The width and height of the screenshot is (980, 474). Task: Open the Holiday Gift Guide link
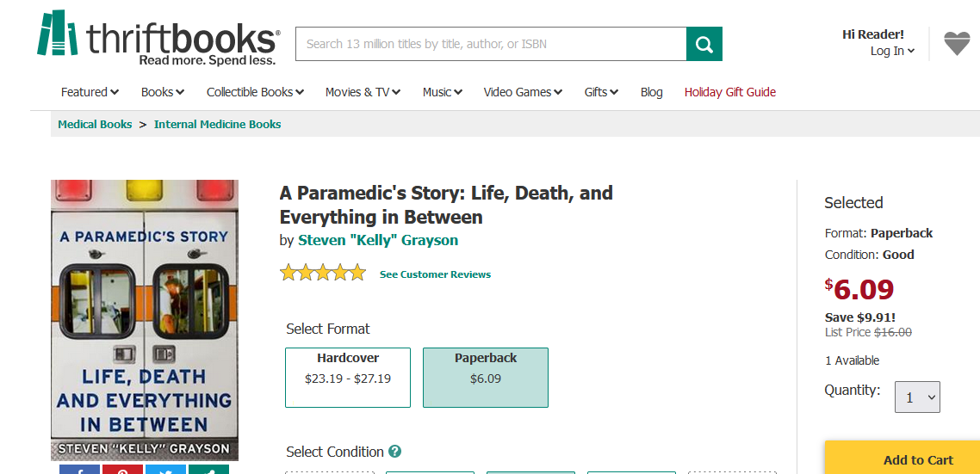(730, 92)
